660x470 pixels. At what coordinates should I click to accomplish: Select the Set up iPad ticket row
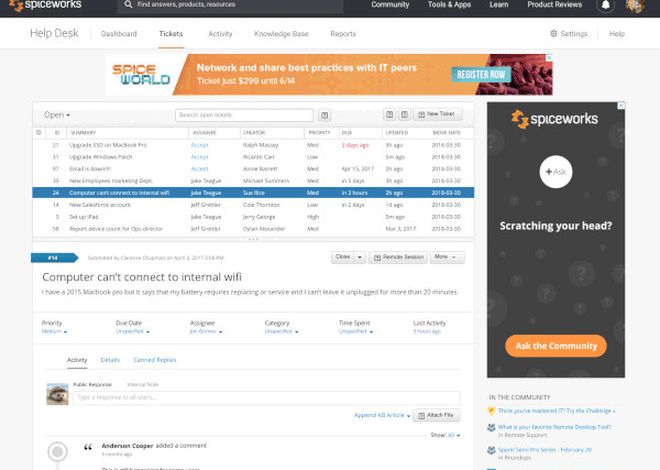(253, 217)
